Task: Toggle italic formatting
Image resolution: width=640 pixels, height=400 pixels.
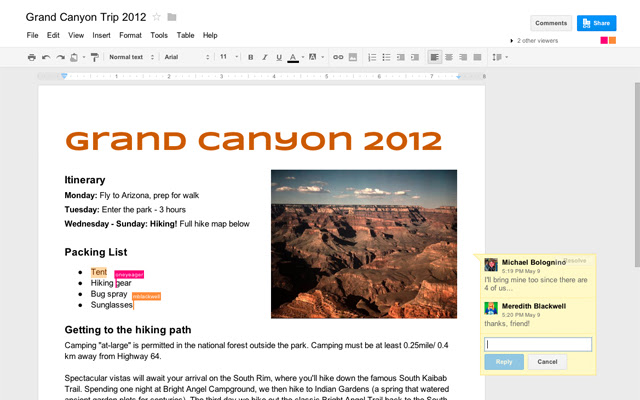Action: (264, 57)
